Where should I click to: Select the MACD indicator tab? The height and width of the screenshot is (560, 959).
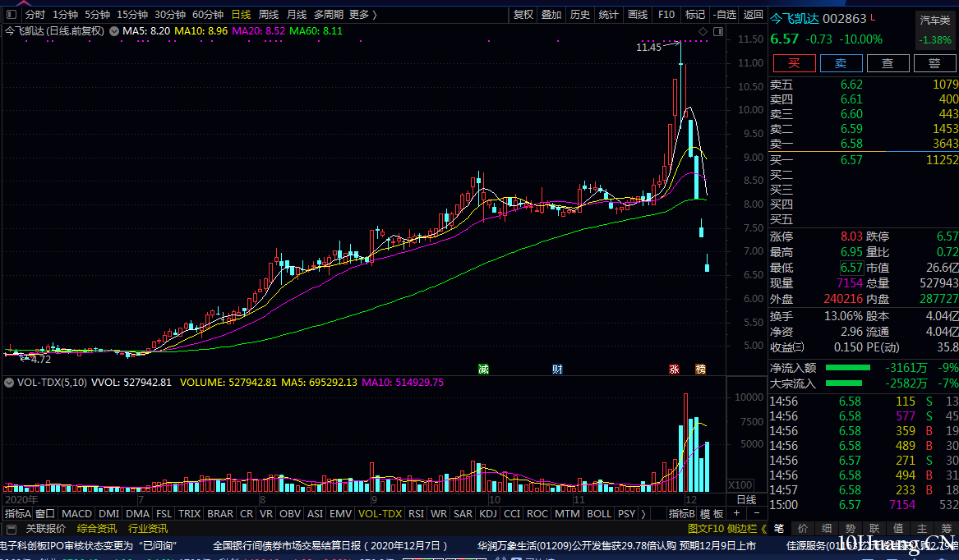(x=76, y=513)
